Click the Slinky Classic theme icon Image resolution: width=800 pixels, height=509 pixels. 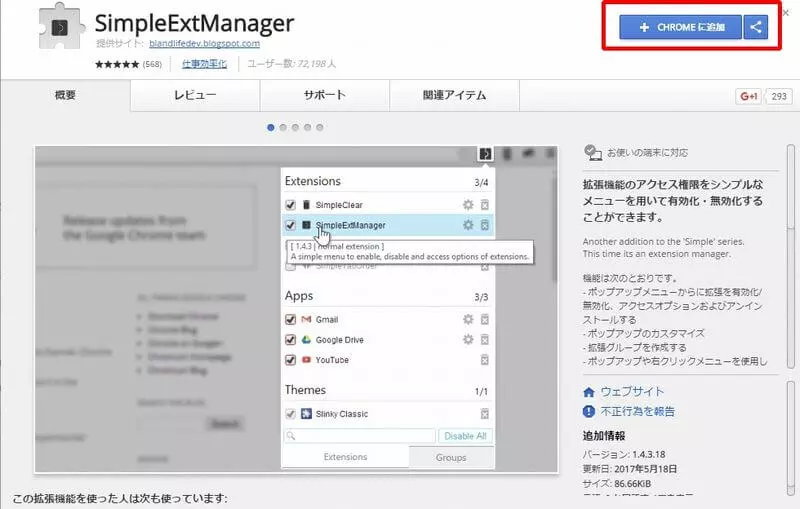[x=306, y=414]
